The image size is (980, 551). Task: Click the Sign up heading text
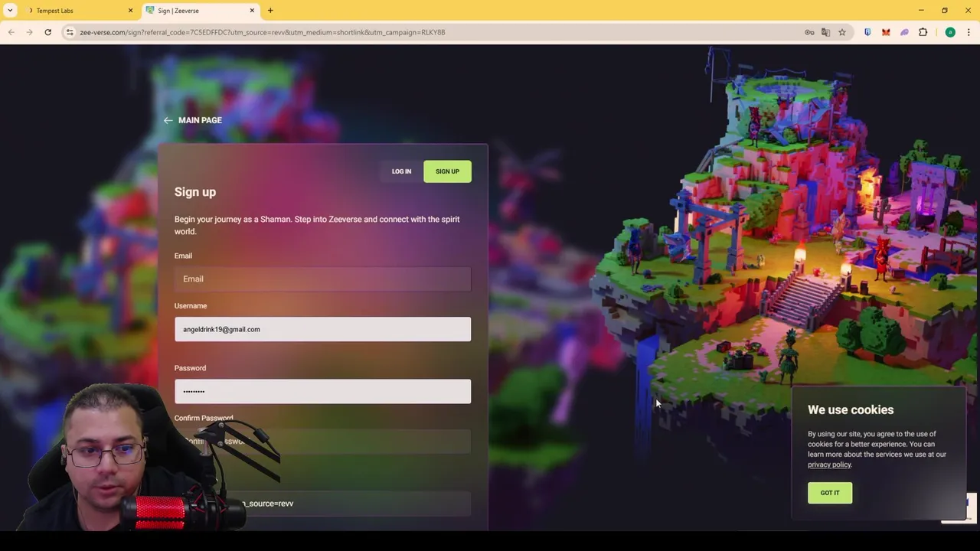195,192
